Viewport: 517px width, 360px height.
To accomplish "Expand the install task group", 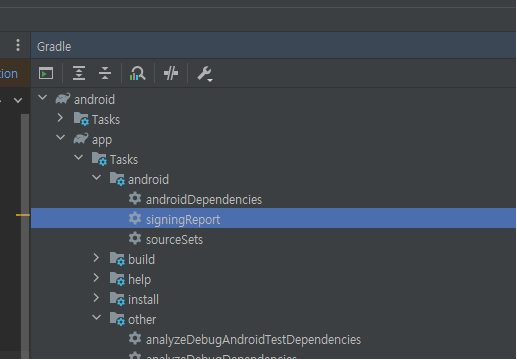I will tap(96, 298).
